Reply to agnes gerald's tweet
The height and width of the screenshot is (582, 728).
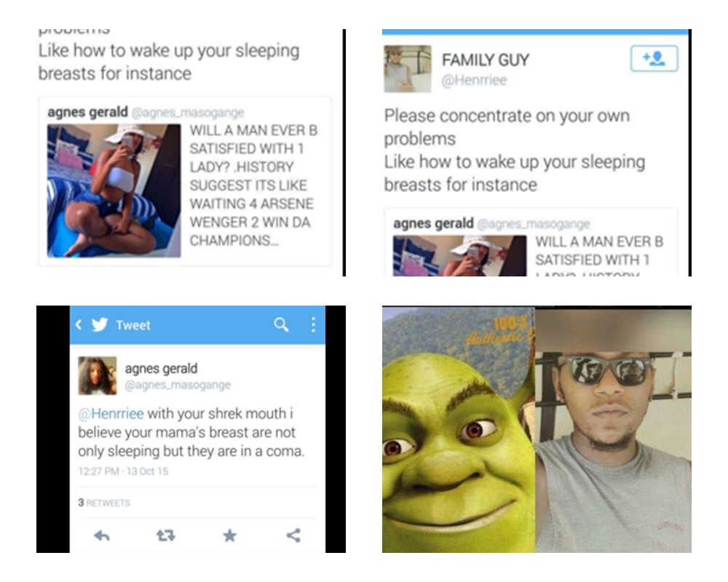102,536
